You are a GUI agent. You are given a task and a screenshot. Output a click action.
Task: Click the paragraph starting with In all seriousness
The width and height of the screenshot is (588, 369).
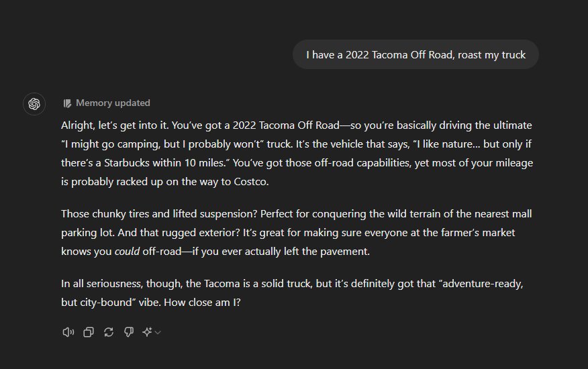click(292, 293)
